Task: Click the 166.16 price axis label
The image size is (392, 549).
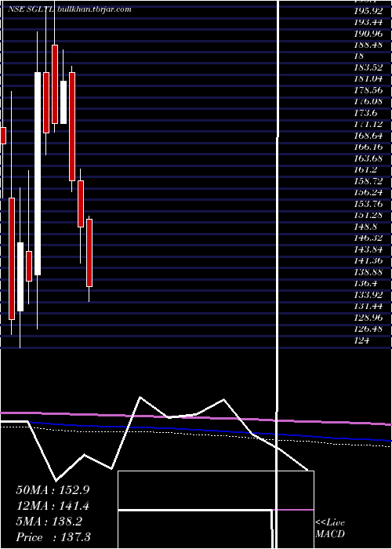Action: coord(368,147)
